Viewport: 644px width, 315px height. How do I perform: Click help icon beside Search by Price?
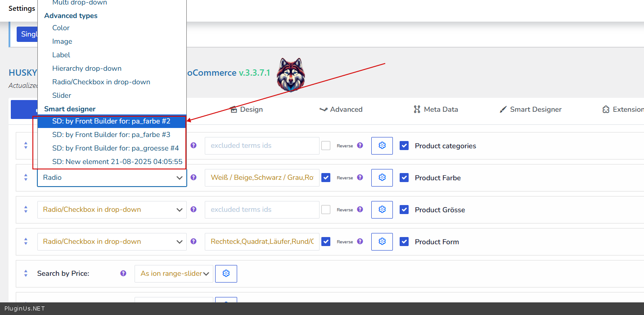[x=123, y=274]
